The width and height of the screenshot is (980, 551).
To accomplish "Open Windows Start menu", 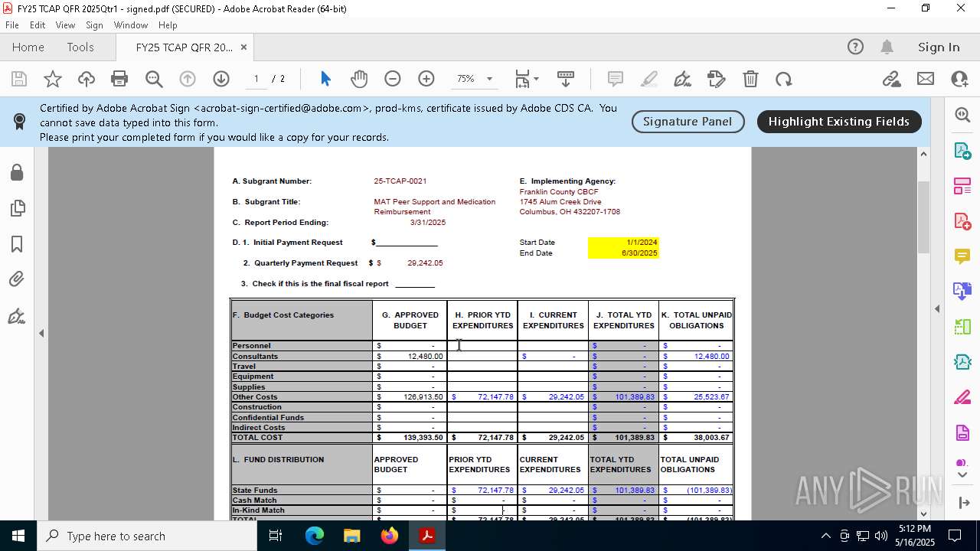I will pos(18,536).
